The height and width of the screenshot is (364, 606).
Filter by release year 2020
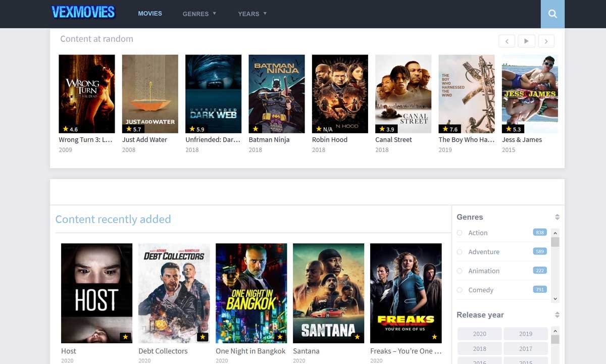pyautogui.click(x=480, y=334)
